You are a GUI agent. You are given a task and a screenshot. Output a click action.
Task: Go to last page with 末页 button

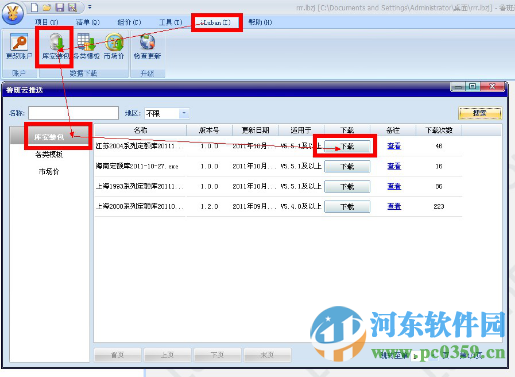click(268, 355)
